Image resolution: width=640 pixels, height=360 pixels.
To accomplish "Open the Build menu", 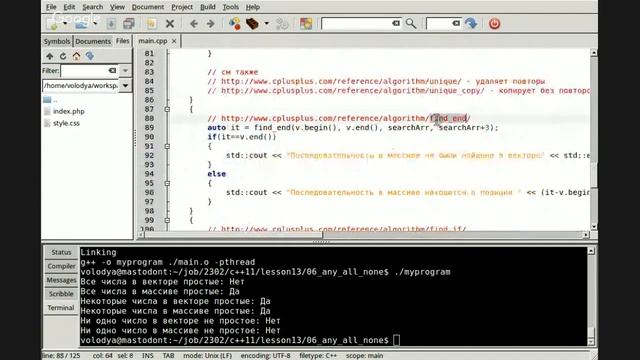I will point(208,7).
